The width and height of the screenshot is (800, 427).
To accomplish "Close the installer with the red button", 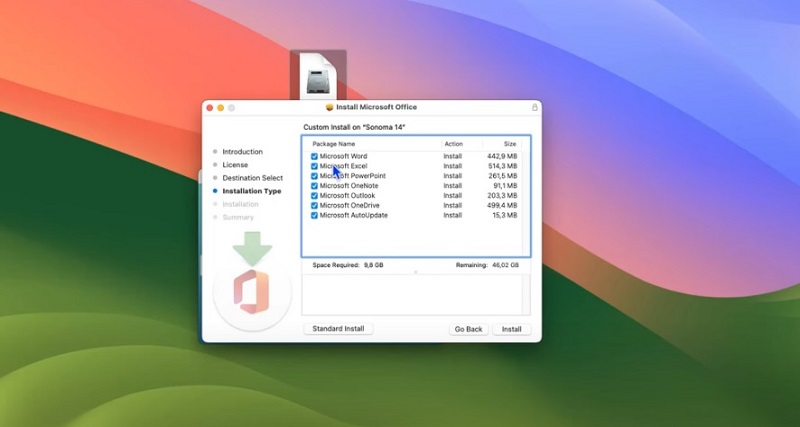I will tap(210, 108).
